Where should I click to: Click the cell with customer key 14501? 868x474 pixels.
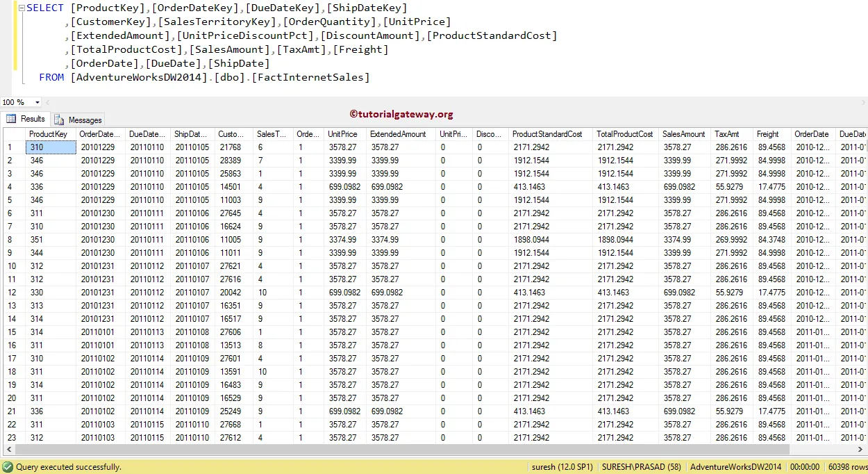pyautogui.click(x=233, y=187)
